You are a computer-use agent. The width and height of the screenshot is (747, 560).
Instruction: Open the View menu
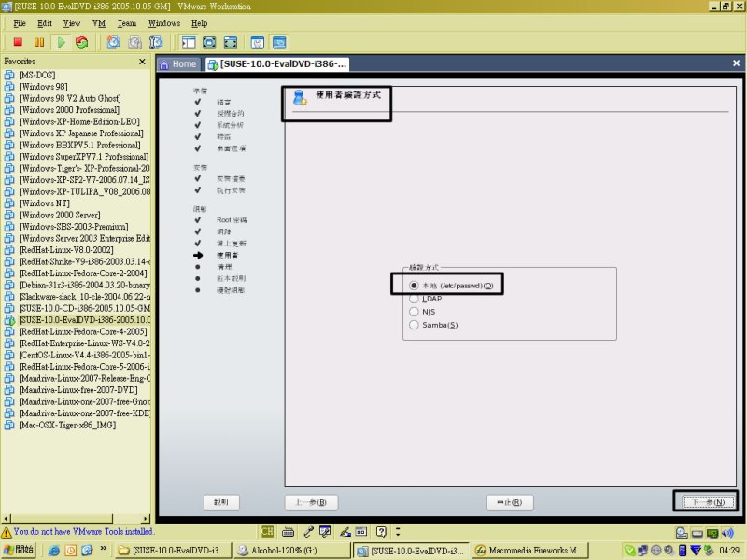point(72,23)
